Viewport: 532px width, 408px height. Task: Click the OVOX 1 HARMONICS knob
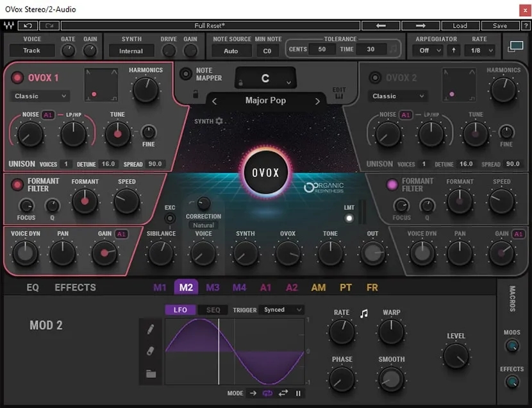[x=145, y=89]
